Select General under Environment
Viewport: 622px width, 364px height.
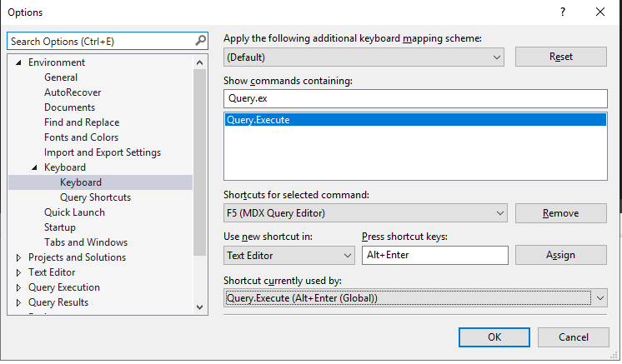61,77
